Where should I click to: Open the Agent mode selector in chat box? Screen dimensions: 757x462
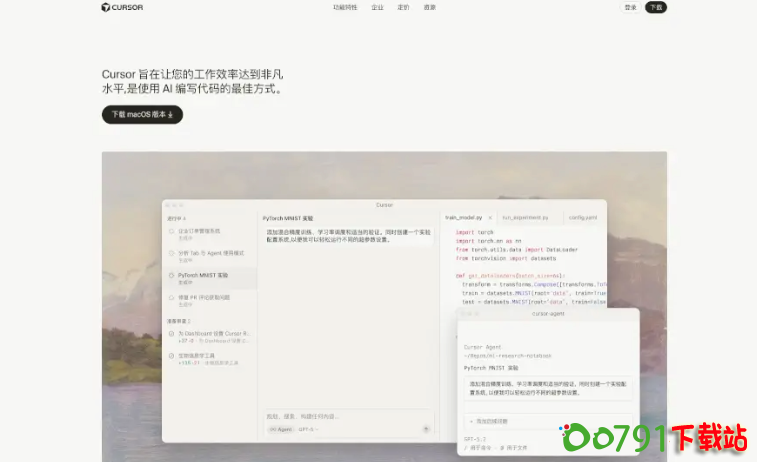(x=279, y=429)
